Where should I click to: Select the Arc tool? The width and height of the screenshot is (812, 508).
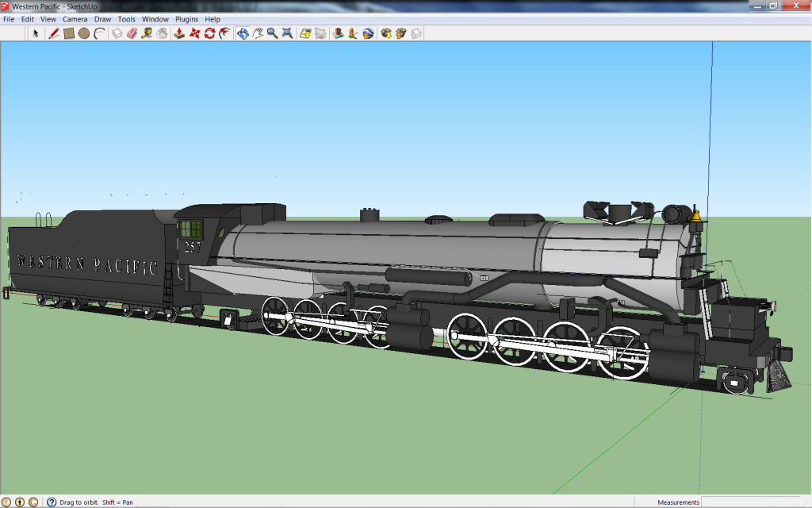(x=99, y=33)
